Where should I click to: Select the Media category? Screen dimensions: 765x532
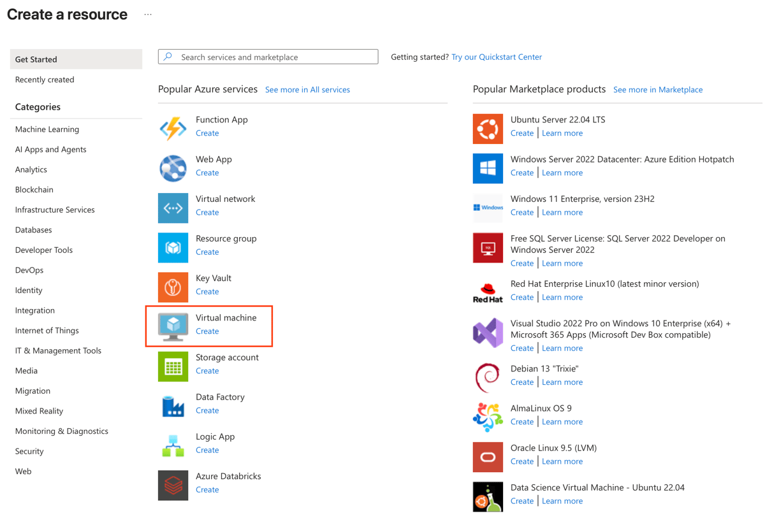pos(26,371)
